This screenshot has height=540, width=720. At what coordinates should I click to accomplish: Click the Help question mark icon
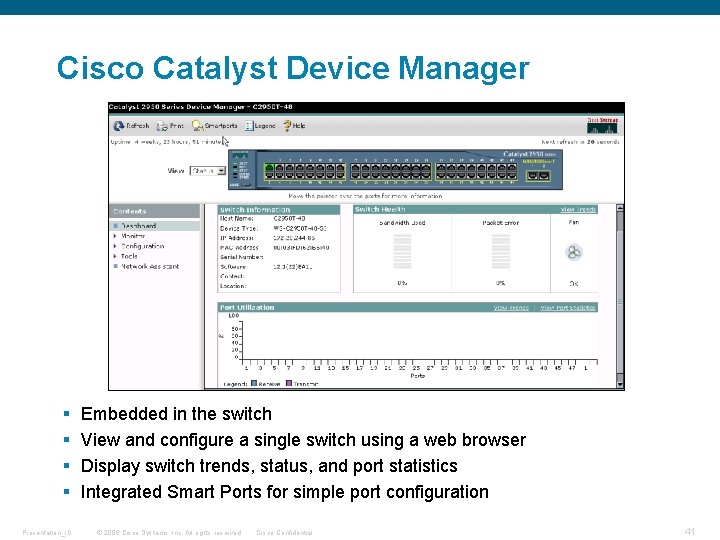coord(287,125)
